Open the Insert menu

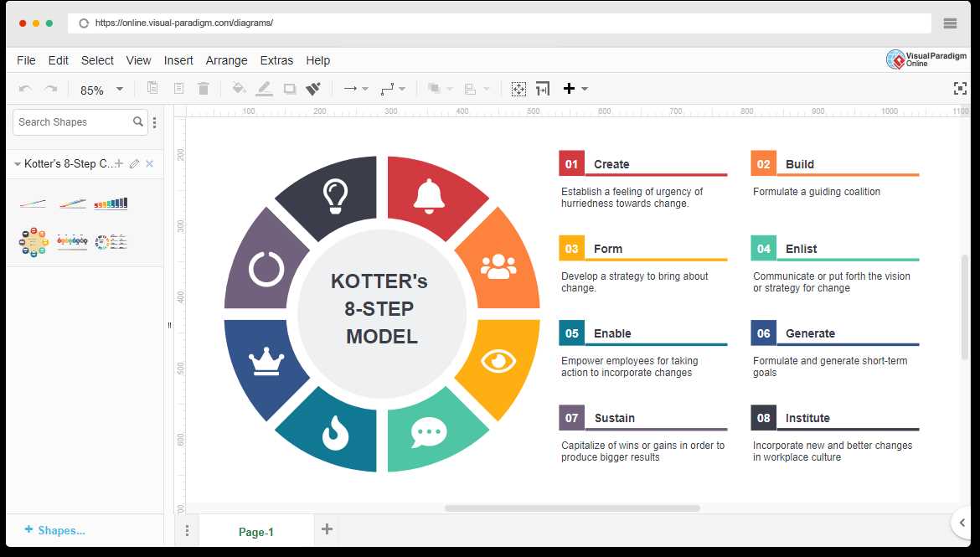178,60
